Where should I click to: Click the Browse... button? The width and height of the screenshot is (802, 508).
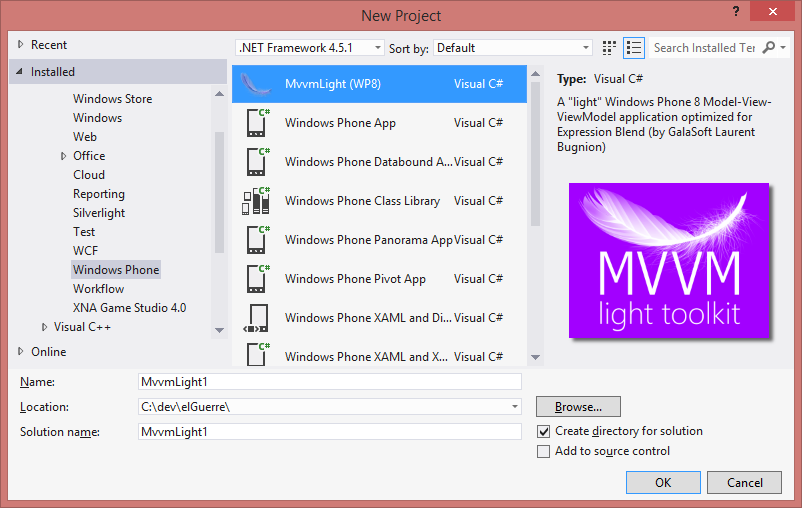click(x=578, y=407)
